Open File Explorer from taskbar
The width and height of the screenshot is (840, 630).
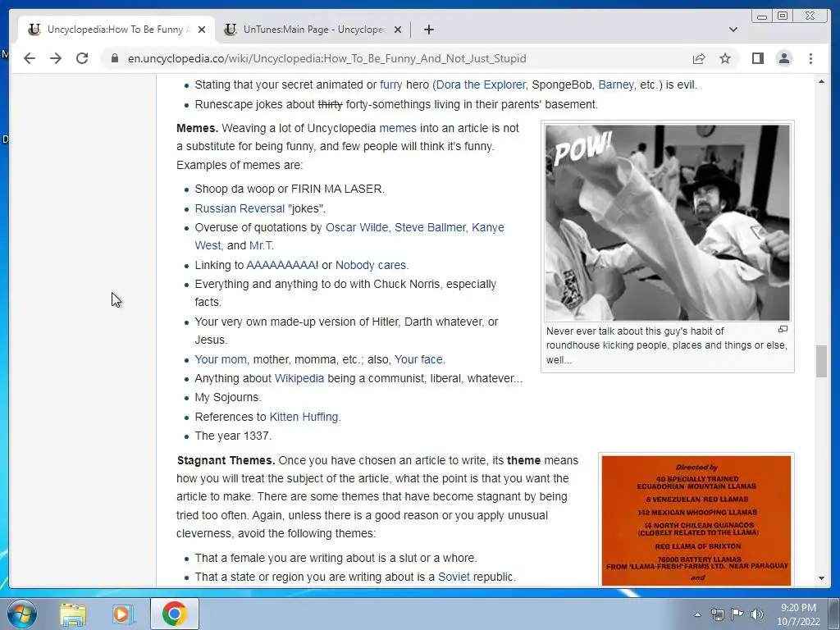(73, 614)
